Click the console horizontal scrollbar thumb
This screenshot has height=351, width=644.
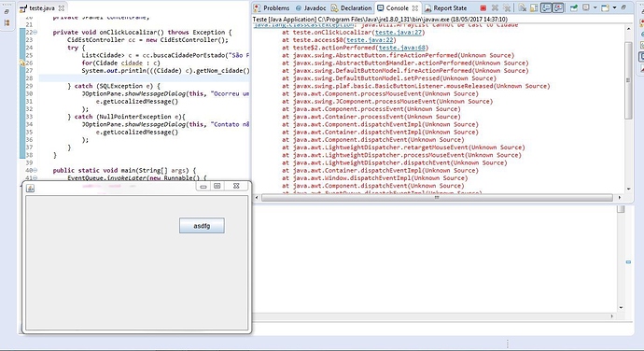[x=437, y=198]
